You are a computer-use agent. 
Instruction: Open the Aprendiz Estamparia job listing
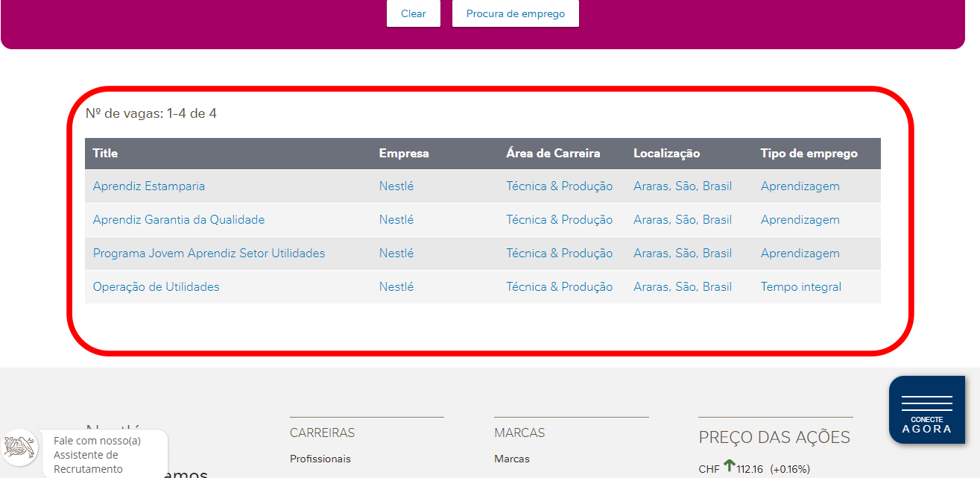[x=148, y=186]
